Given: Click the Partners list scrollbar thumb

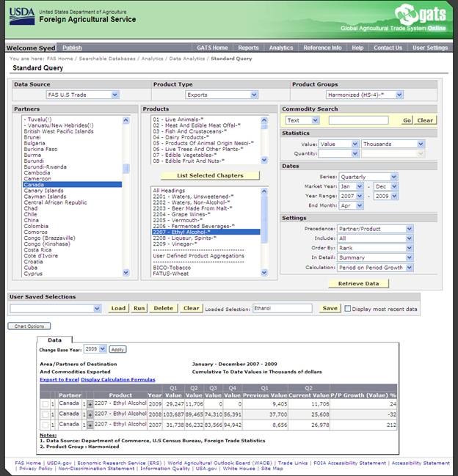Looking at the screenshot, I should pos(126,169).
